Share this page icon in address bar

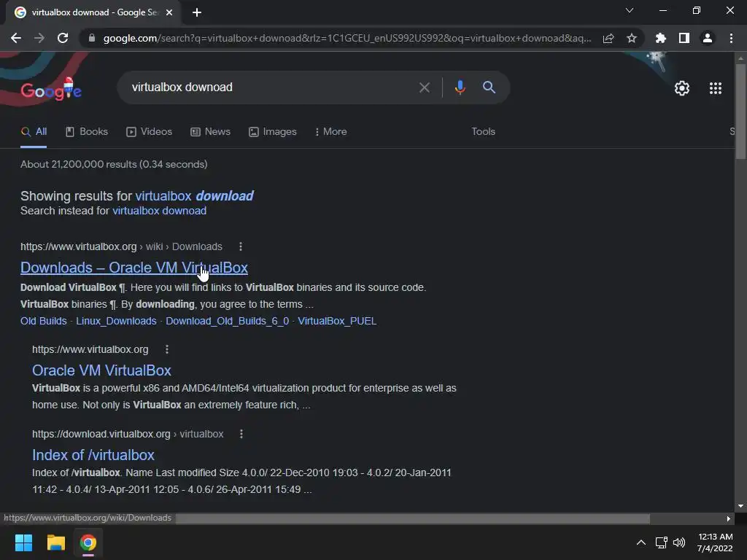[608, 38]
